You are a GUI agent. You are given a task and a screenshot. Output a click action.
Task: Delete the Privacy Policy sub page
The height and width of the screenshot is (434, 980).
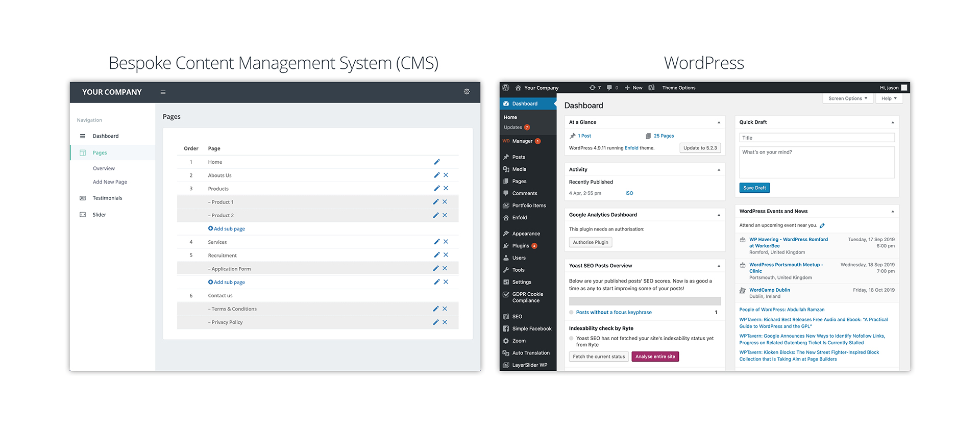click(445, 322)
